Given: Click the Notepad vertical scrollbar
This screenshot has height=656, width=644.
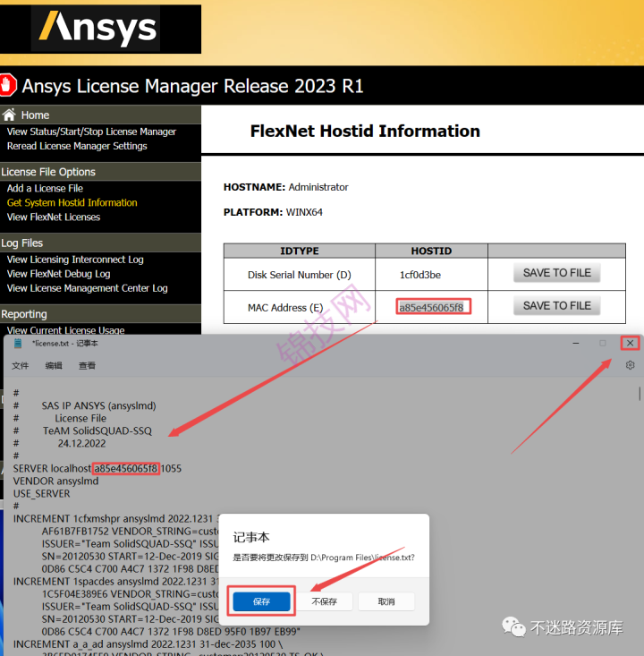Looking at the screenshot, I should tap(640, 394).
